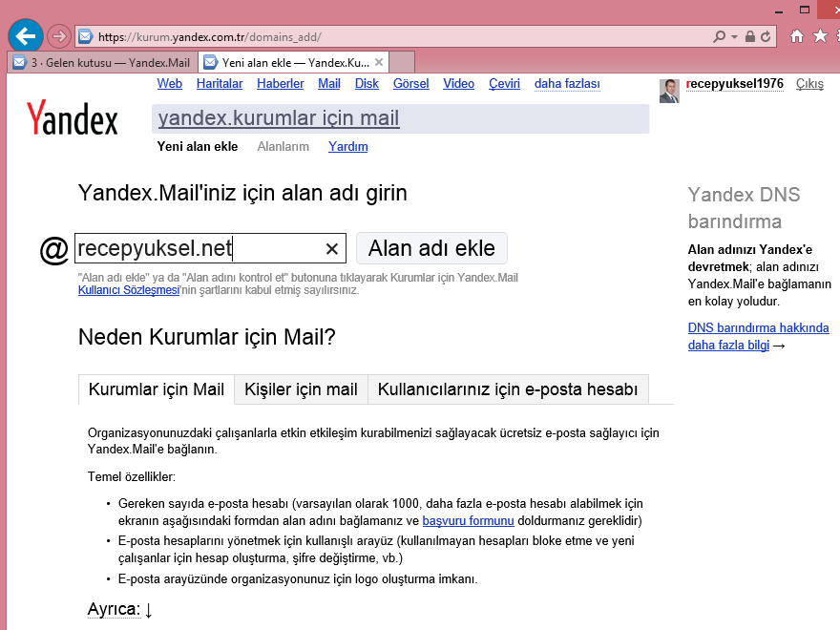Switch to the 'Kişiler için mail' tab
This screenshot has height=630, width=840.
(301, 389)
